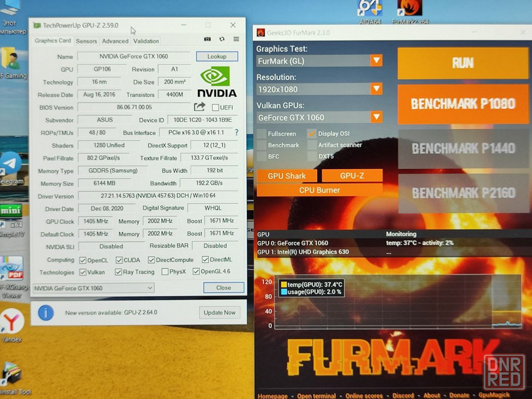Open GPU Shark from FurMark
This screenshot has height=399, width=532.
pyautogui.click(x=287, y=176)
